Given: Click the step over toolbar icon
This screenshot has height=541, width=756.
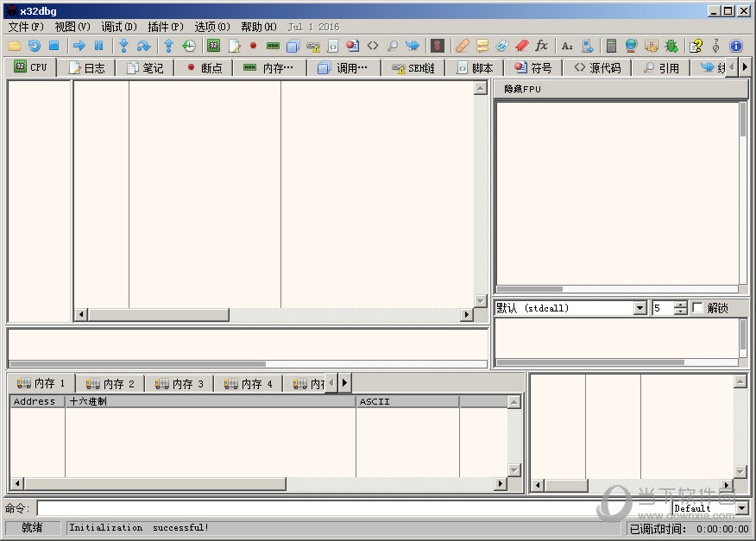Looking at the screenshot, I should [x=143, y=46].
